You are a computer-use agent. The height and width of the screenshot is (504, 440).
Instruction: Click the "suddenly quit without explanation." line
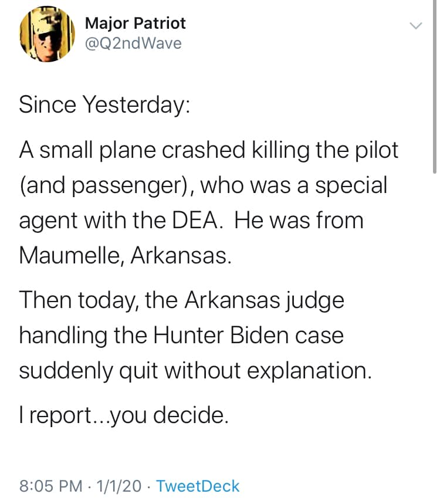[195, 371]
